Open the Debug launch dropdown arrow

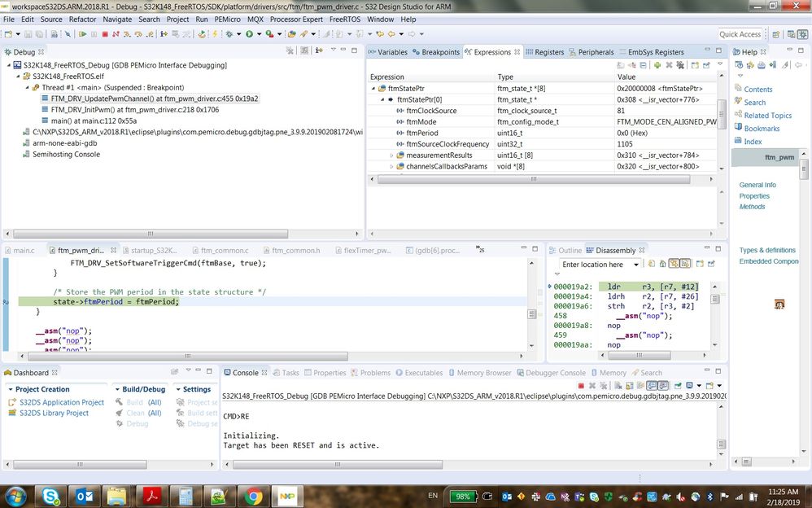pos(238,34)
